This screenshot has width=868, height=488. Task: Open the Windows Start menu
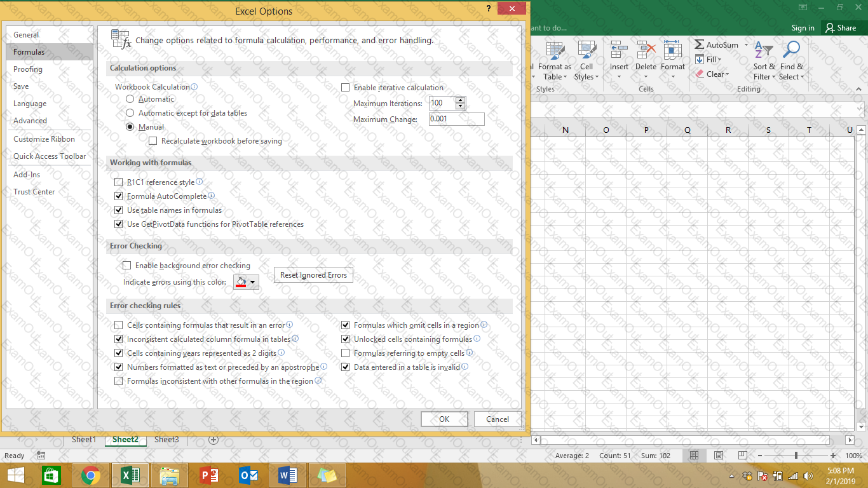[x=15, y=475]
